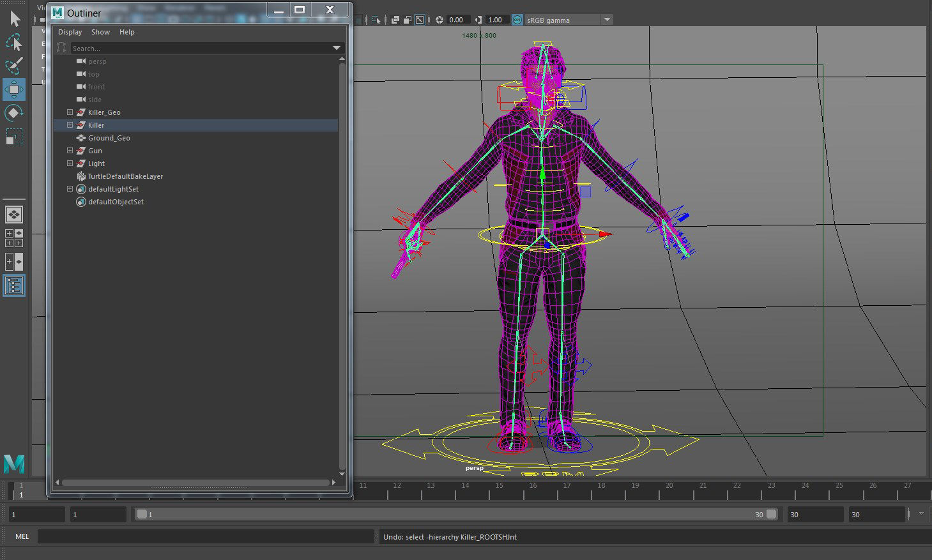The height and width of the screenshot is (560, 932).
Task: Toggle the Outliner panel layout button
Action: pos(14,285)
